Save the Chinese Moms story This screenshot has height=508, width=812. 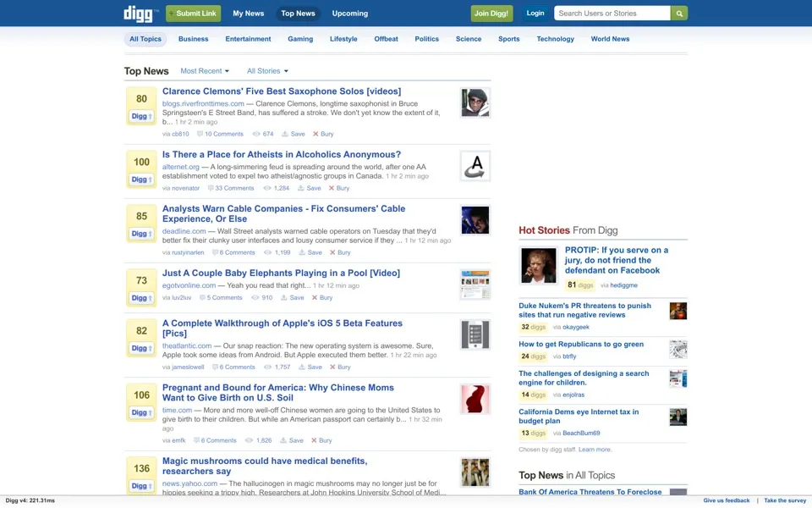(x=292, y=440)
